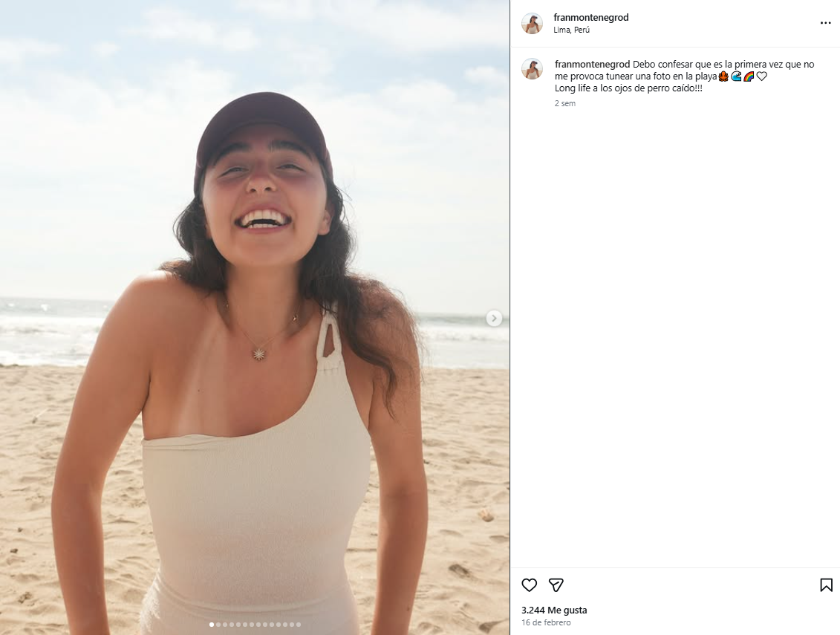Click the white heart emoji in the caption

pos(761,76)
